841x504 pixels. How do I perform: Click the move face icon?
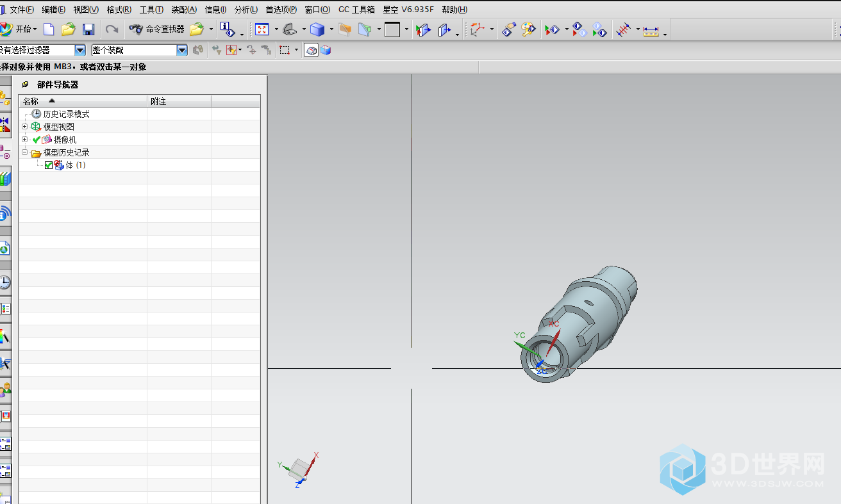click(x=423, y=29)
